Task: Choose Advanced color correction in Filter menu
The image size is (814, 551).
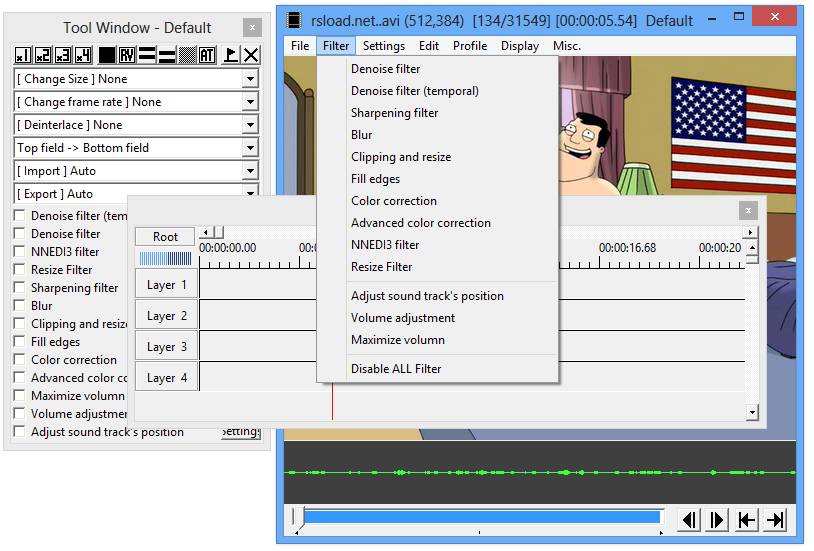Action: tap(437, 223)
